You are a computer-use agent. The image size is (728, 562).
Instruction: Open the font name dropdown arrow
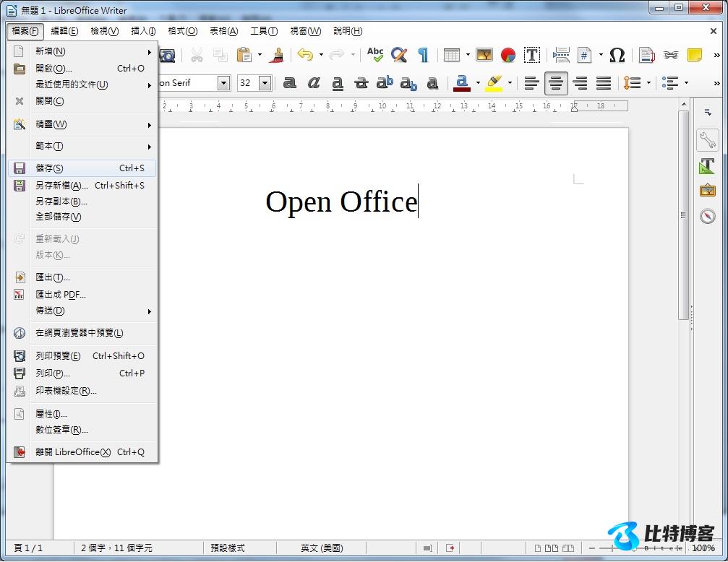[224, 83]
